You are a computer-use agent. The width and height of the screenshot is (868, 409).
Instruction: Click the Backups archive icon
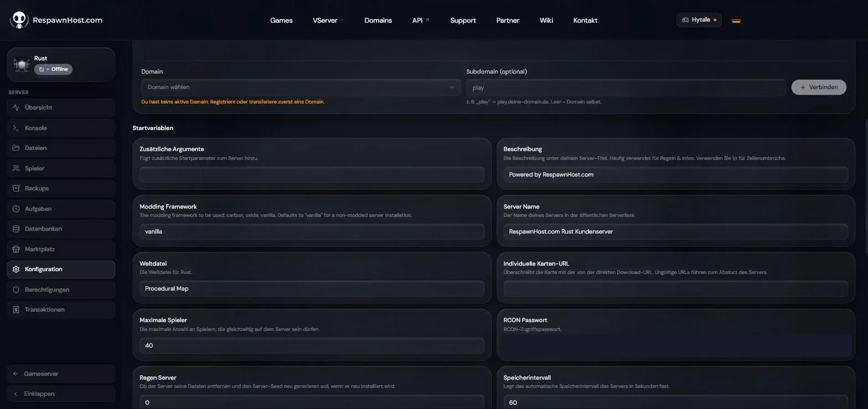coord(16,188)
